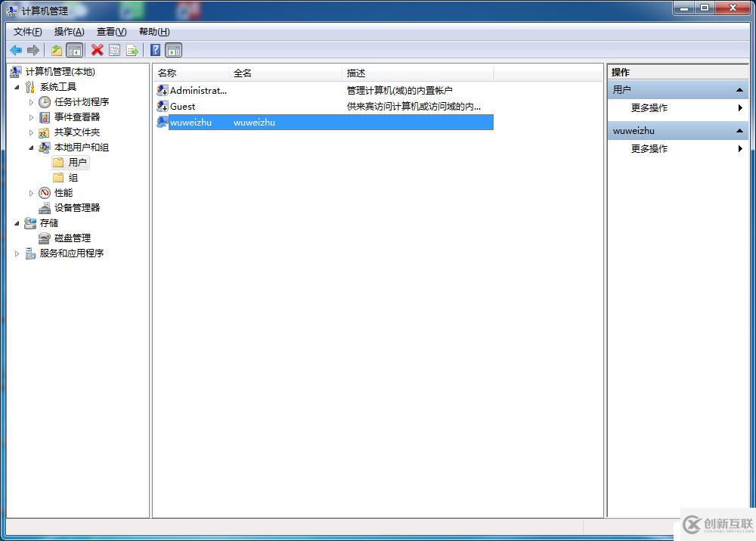Minimize the 计算机管理 window
756x541 pixels.
click(683, 8)
